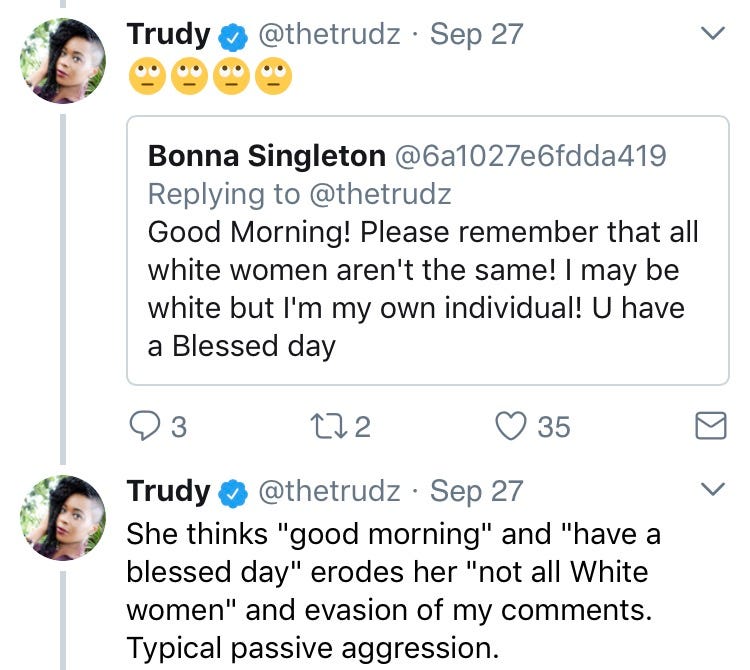
Task: Click the 35 likes count
Action: coord(553,428)
